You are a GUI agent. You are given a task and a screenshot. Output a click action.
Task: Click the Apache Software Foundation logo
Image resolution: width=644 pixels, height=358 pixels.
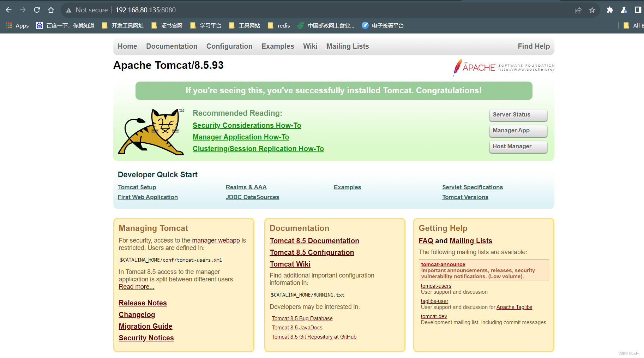(x=504, y=67)
